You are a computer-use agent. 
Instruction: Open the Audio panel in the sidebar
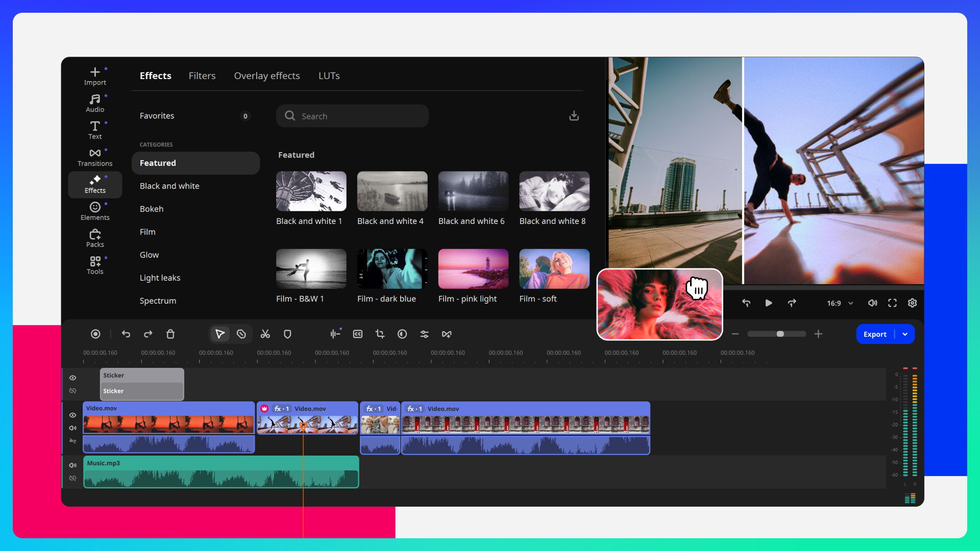(95, 102)
